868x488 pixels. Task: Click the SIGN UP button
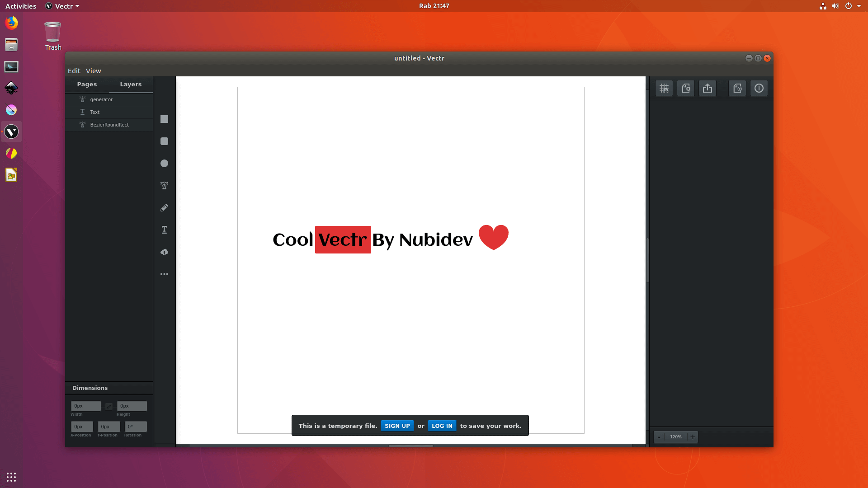coord(397,426)
